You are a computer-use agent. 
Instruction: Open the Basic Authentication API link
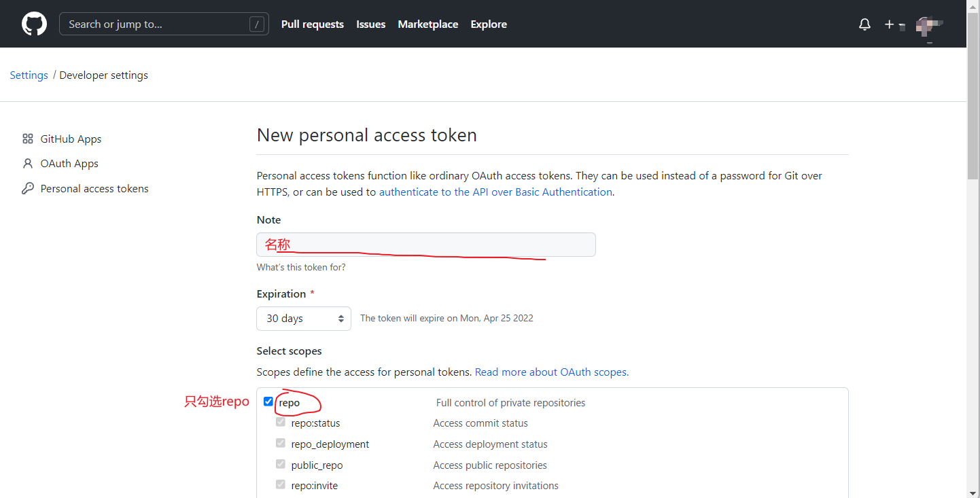(496, 192)
